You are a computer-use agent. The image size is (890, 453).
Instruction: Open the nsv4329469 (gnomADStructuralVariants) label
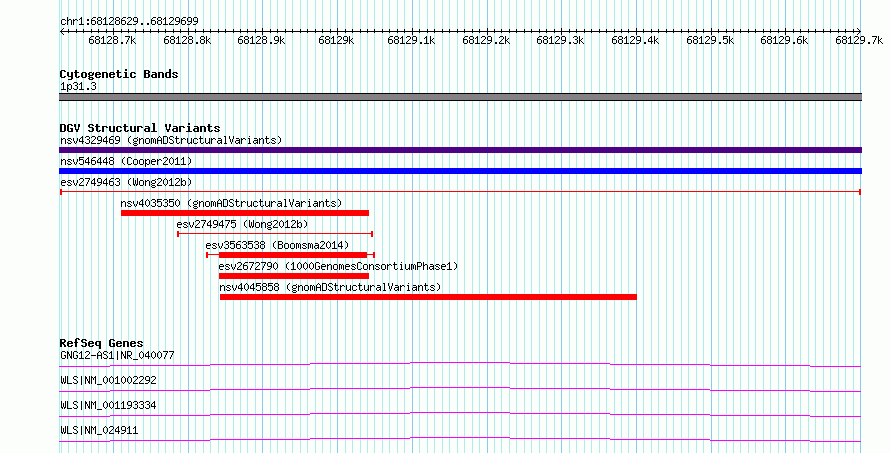(x=171, y=140)
